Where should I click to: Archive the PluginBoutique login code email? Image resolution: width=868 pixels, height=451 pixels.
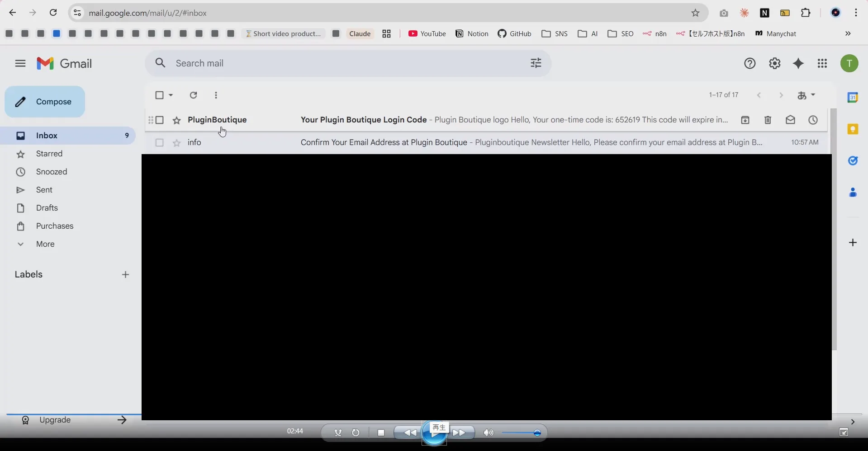click(x=745, y=120)
